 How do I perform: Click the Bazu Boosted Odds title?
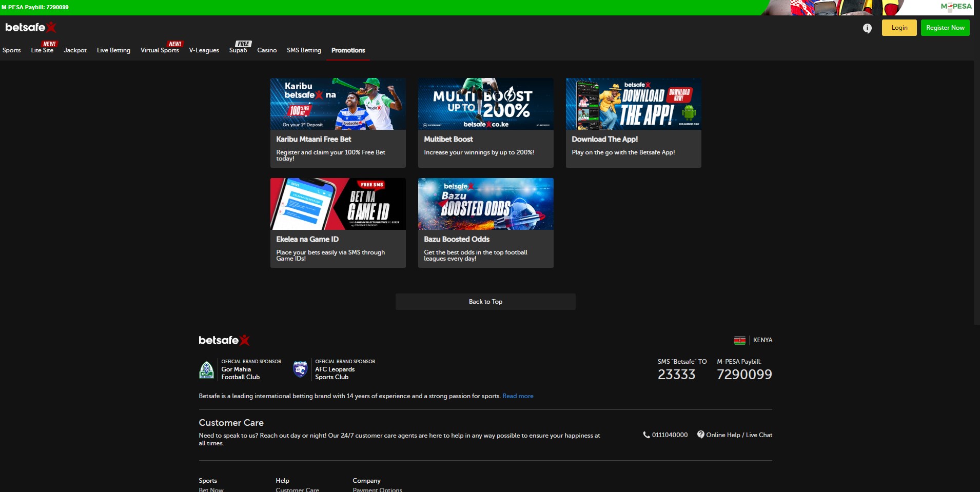(x=457, y=239)
